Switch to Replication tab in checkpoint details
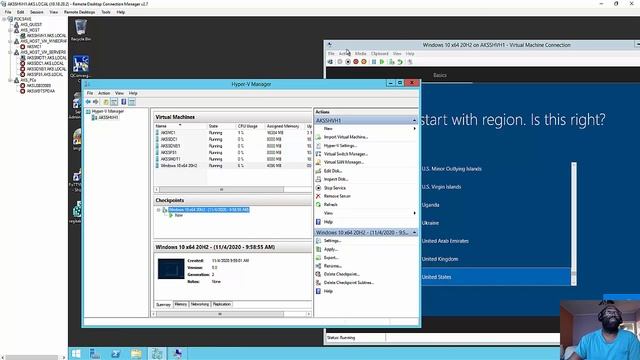 coord(222,304)
